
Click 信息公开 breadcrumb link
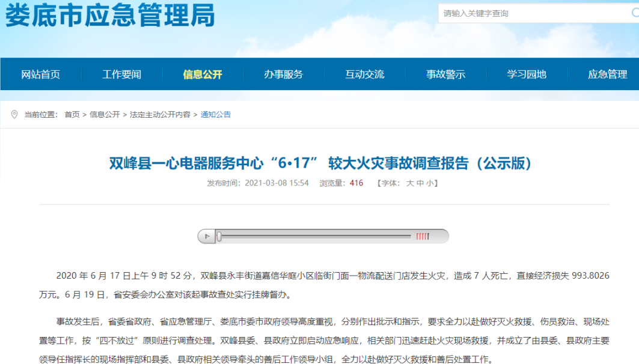(x=105, y=115)
